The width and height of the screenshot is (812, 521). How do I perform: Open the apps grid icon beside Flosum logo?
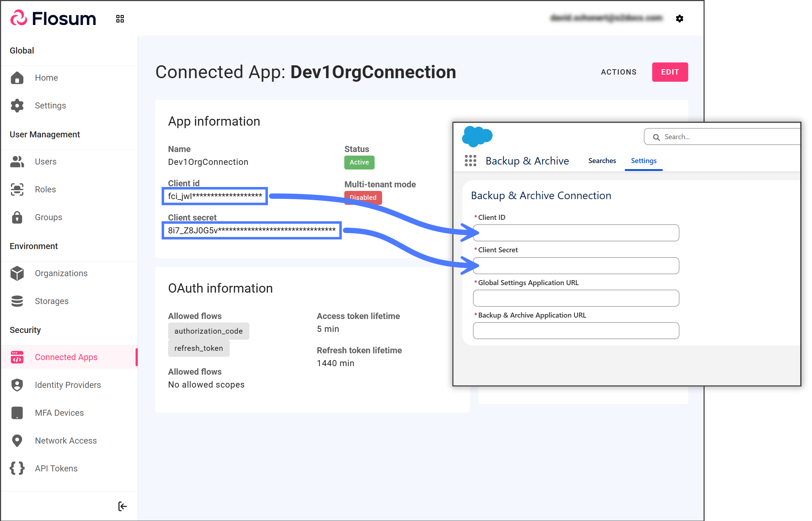pyautogui.click(x=120, y=19)
